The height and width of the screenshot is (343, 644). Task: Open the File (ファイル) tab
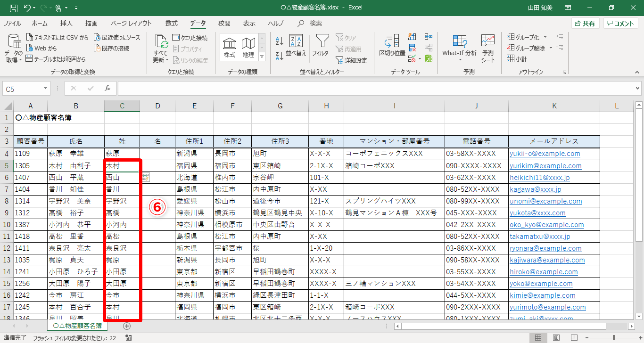tap(12, 23)
